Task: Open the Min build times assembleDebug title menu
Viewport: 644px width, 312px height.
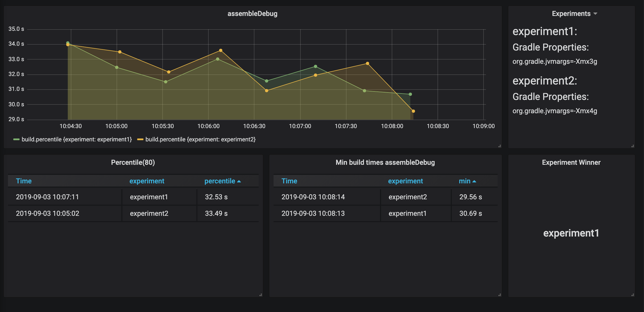Action: pos(385,162)
